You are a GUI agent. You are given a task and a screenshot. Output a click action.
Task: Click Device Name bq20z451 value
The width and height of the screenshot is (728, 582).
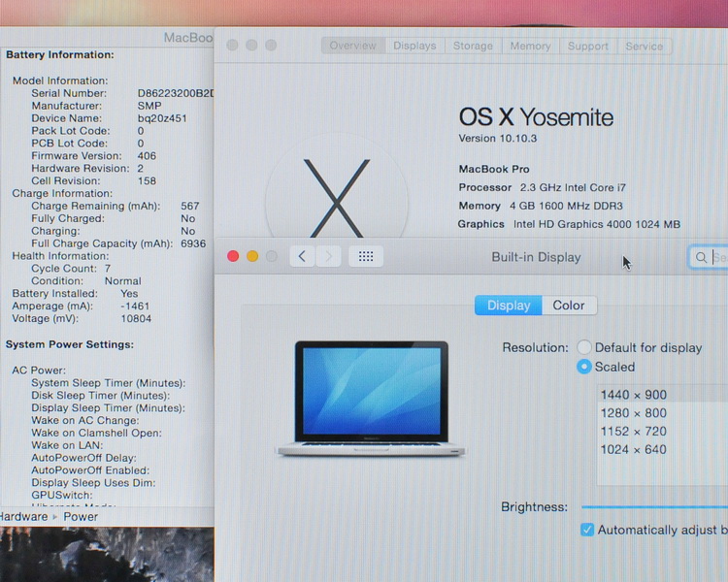click(x=162, y=118)
